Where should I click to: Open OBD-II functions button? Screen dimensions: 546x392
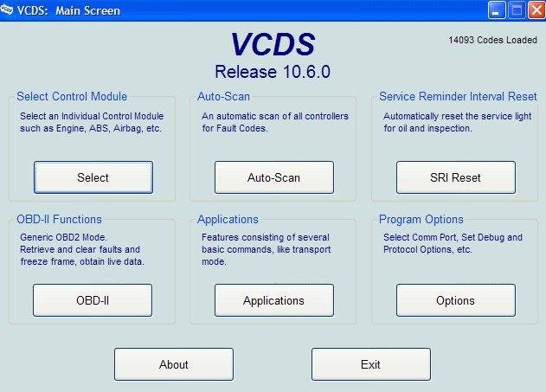click(93, 300)
